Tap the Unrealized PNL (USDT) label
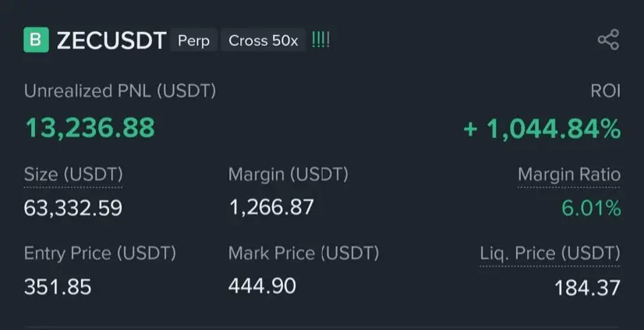Screen dimensions: 644x330 pyautogui.click(x=120, y=90)
